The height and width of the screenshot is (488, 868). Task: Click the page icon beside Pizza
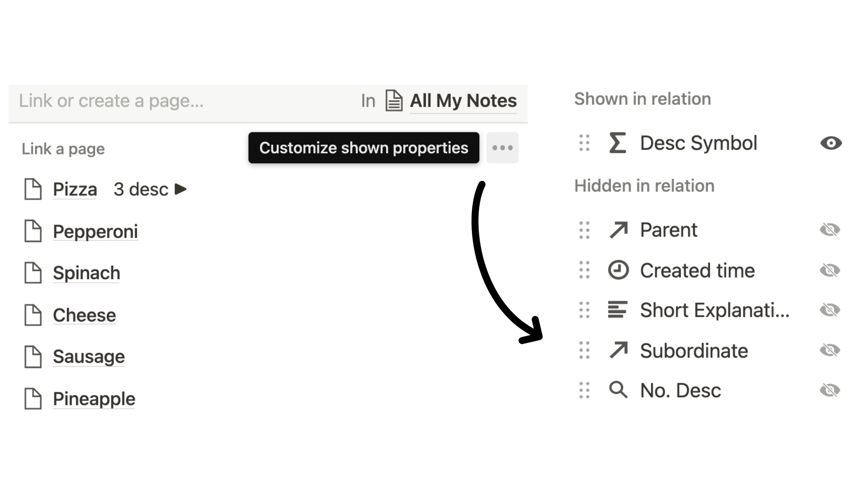tap(33, 189)
